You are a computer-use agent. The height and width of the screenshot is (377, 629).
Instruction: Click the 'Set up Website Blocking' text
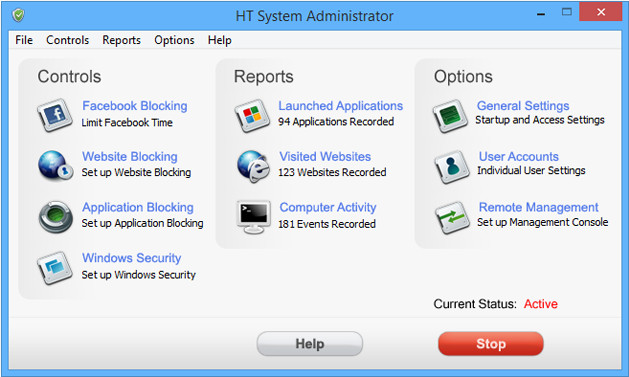136,172
